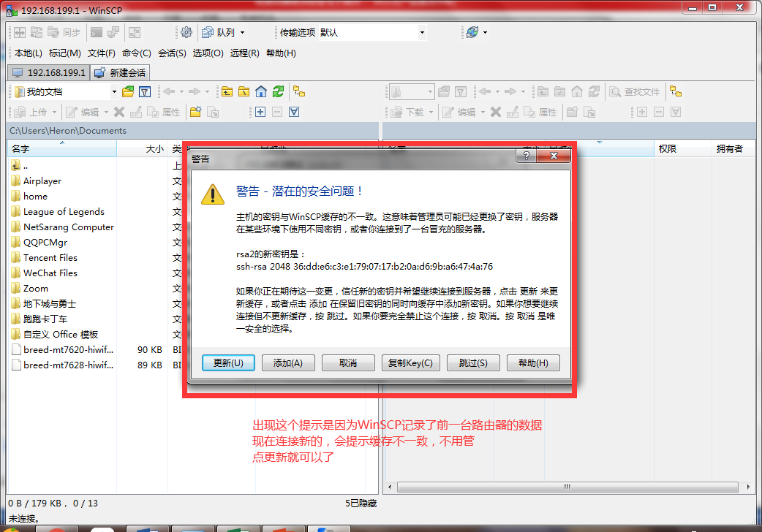This screenshot has height=532, width=762.
Task: Click the 复制Key(C) button
Action: (411, 363)
